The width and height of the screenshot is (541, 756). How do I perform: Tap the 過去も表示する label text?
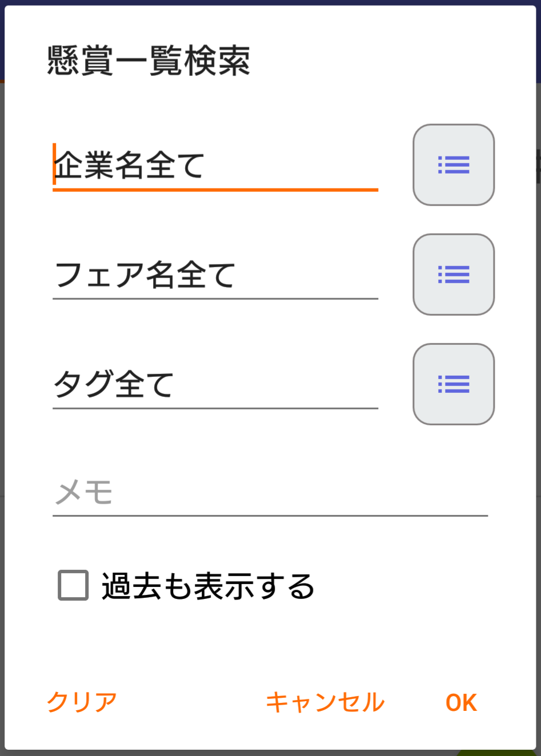(208, 586)
